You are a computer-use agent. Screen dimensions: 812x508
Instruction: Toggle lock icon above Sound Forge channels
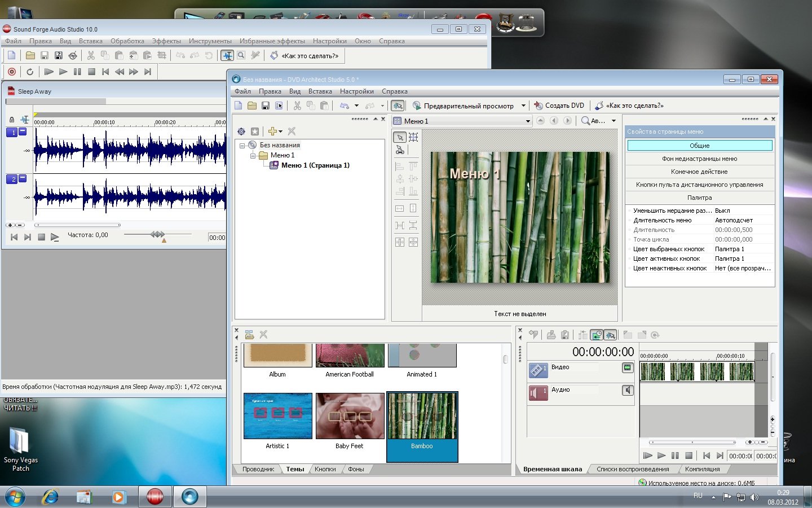[x=11, y=120]
